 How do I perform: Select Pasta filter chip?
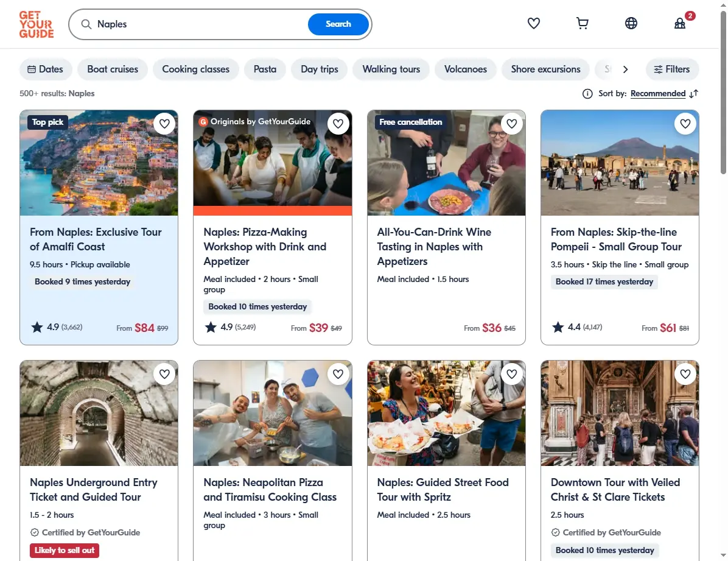pos(265,69)
